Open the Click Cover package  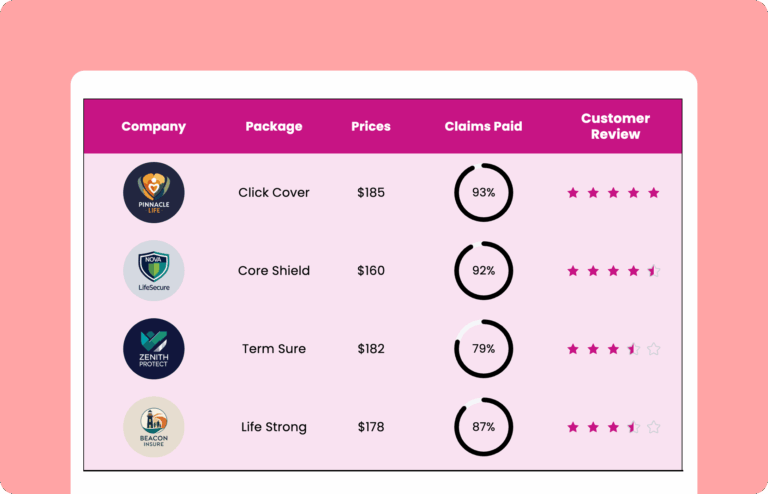[x=274, y=192]
